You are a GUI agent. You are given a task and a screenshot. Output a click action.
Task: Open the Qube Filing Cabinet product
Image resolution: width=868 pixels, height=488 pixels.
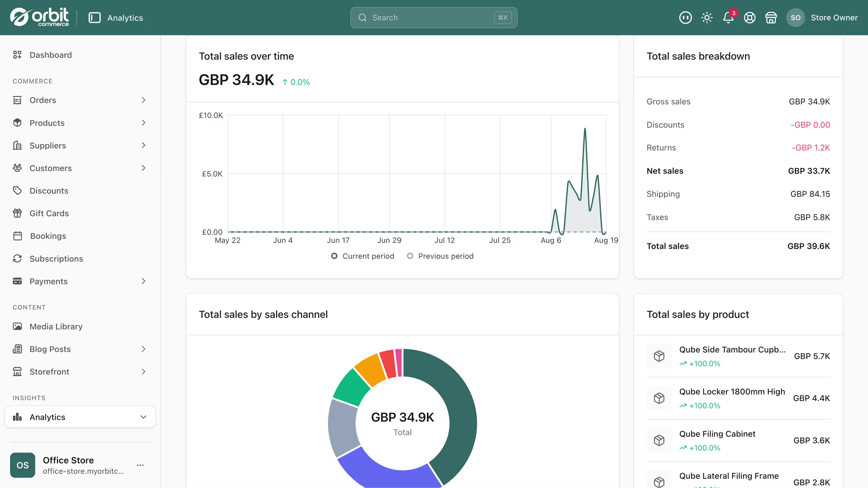click(x=717, y=434)
